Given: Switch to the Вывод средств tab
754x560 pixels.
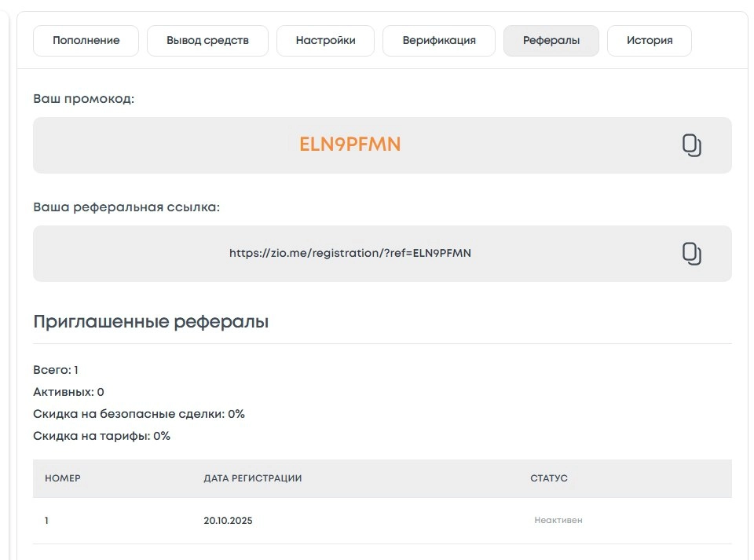Looking at the screenshot, I should (x=208, y=41).
